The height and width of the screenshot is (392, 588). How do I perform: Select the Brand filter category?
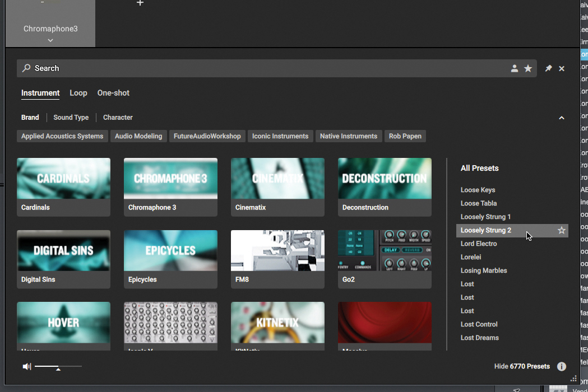point(30,117)
